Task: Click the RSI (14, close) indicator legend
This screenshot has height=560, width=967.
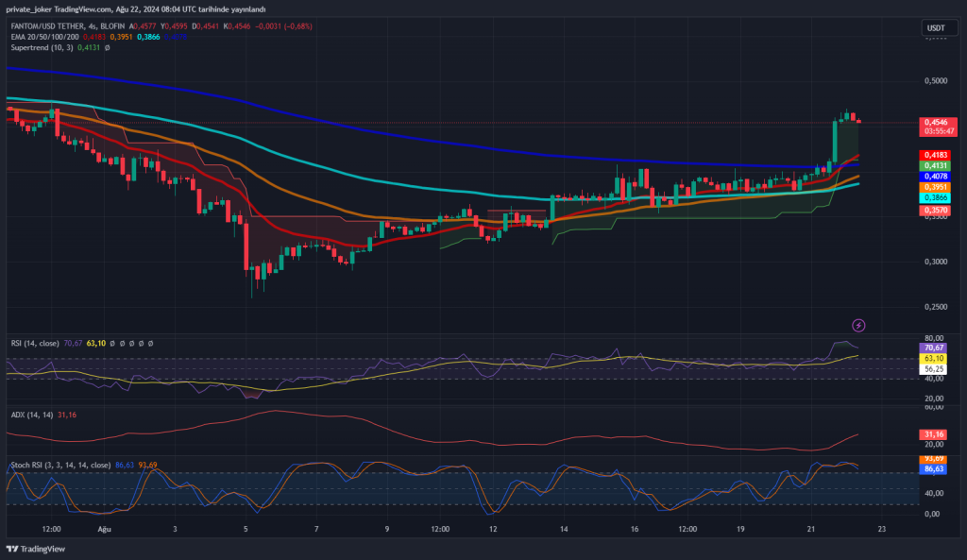Action: (34, 344)
